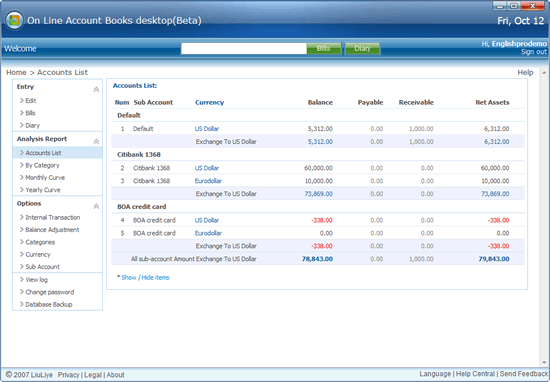
Task: Click Citibank 1368 group heading
Action: tap(139, 155)
